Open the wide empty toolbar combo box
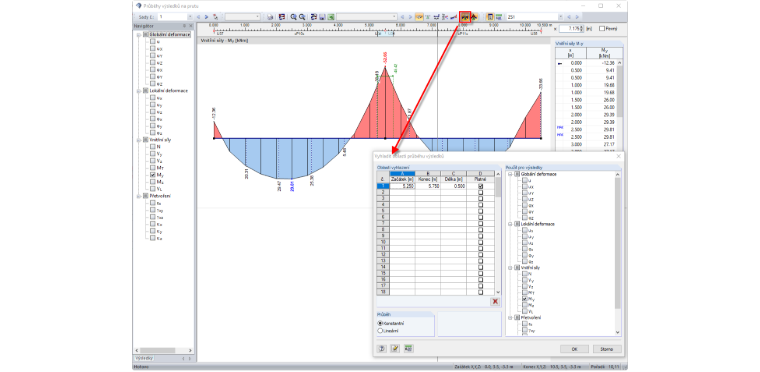The image size is (760, 372). [366, 17]
